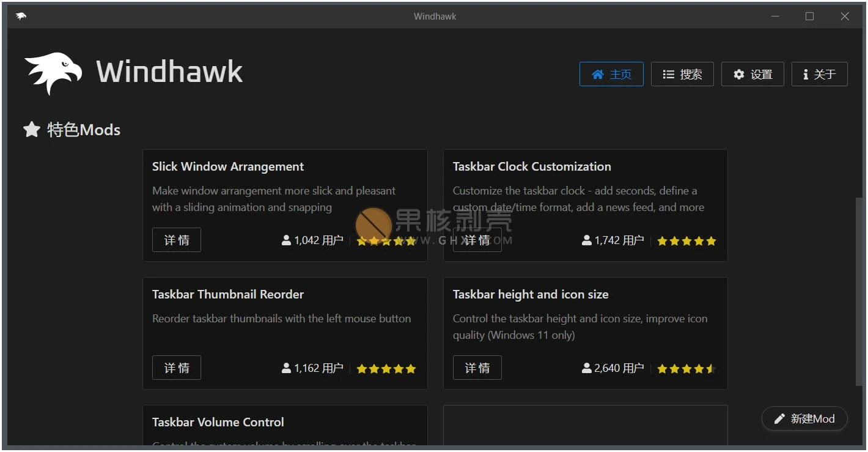Image resolution: width=868 pixels, height=452 pixels.
Task: Maximize the Windhawk window
Action: [x=809, y=17]
